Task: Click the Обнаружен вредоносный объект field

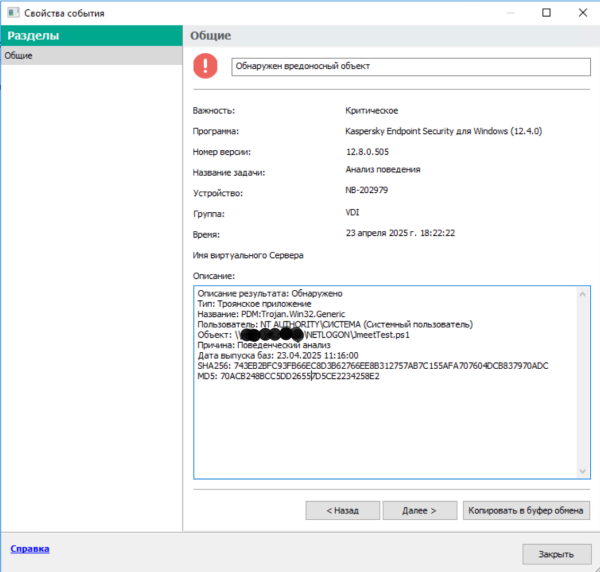Action: 411,67
